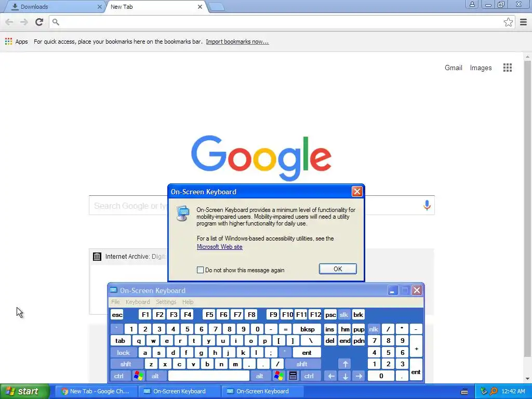This screenshot has height=399, width=532.
Task: Click the page scrollbar up arrow
Action: click(x=528, y=57)
